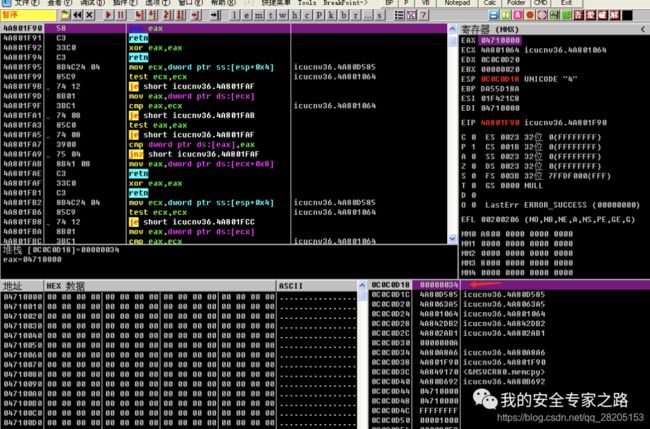
Task: Click the CMD shortcut button
Action: pyautogui.click(x=541, y=2)
